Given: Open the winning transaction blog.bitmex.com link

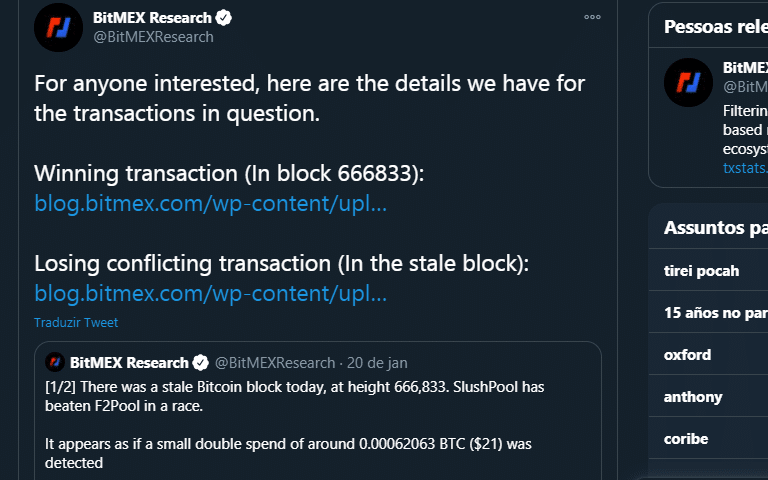Looking at the screenshot, I should 211,203.
